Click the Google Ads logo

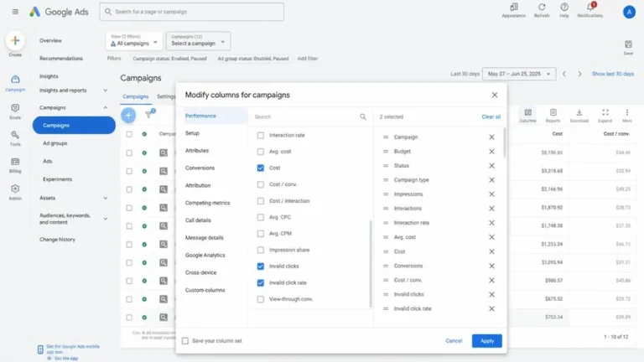pyautogui.click(x=59, y=12)
